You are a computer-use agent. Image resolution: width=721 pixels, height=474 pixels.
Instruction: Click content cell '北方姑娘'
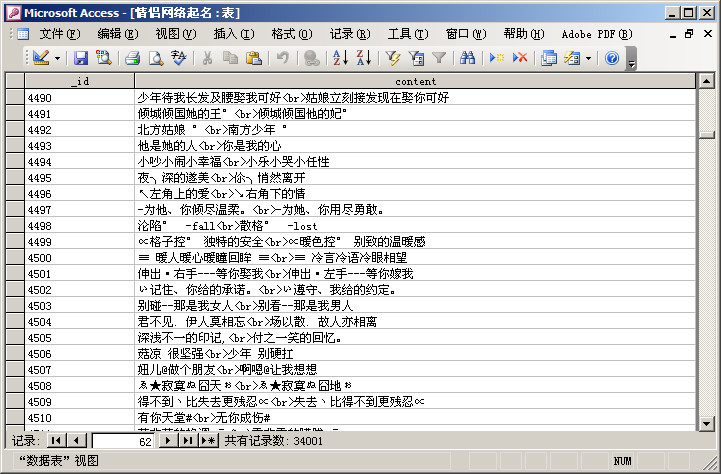coord(415,129)
